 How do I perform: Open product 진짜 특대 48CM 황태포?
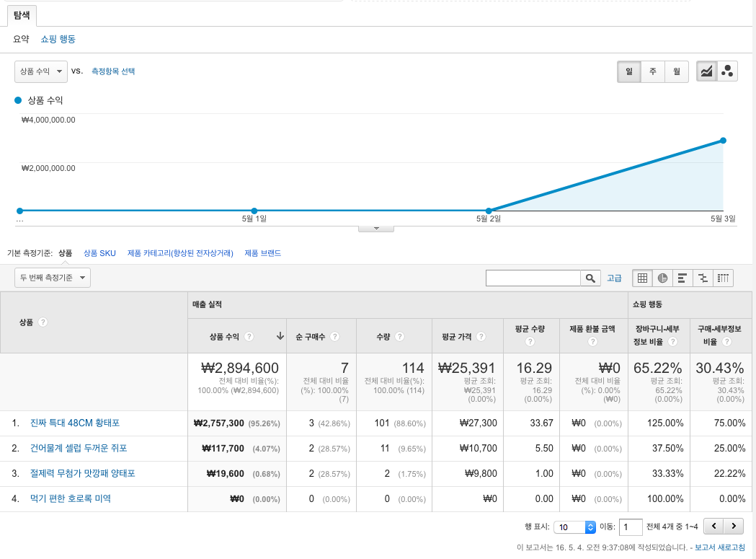point(75,423)
